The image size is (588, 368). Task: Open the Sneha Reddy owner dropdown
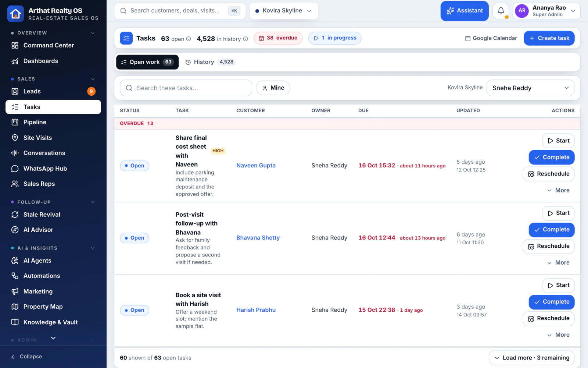530,88
